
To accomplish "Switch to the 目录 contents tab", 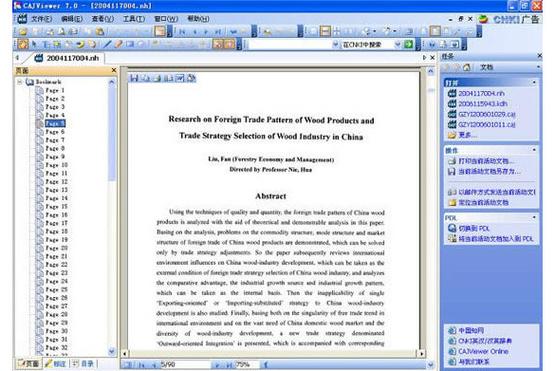I will coord(84,364).
